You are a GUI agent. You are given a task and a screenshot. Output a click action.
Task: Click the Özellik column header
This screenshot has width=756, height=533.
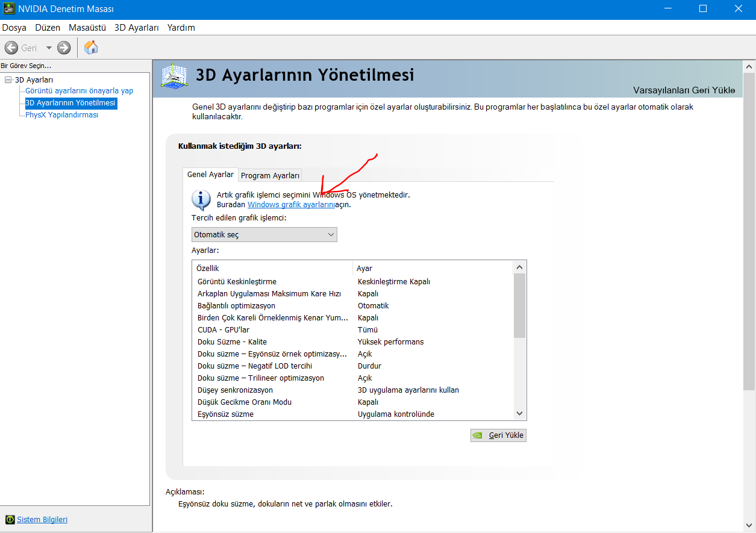(272, 268)
